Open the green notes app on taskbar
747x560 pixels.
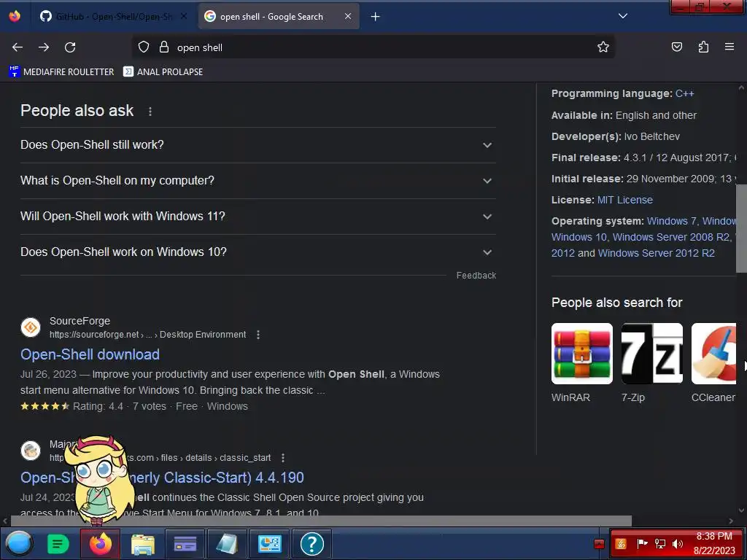[58, 544]
